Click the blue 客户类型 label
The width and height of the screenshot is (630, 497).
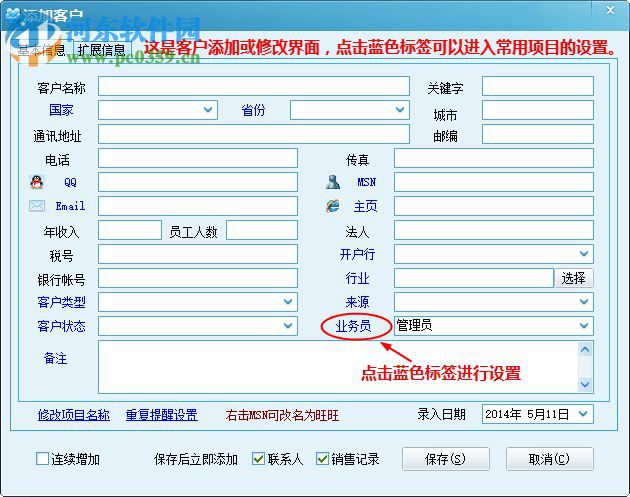pyautogui.click(x=61, y=302)
